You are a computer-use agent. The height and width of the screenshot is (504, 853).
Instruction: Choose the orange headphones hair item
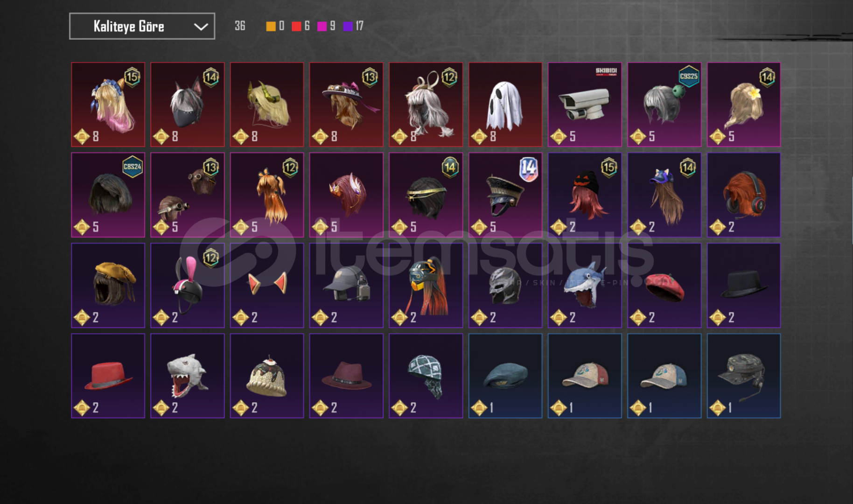click(744, 195)
